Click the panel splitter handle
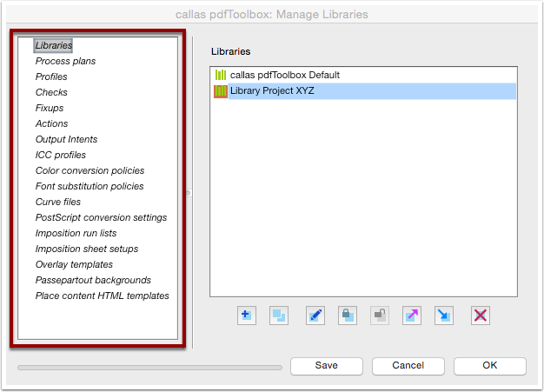 (189, 193)
